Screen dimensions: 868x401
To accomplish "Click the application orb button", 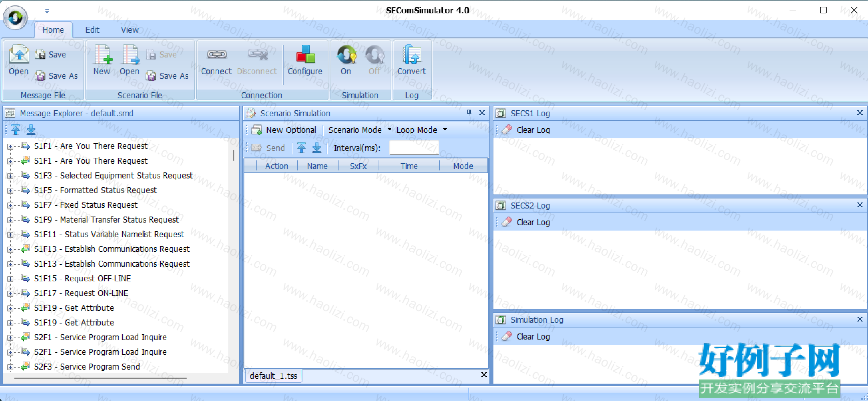I will point(15,17).
